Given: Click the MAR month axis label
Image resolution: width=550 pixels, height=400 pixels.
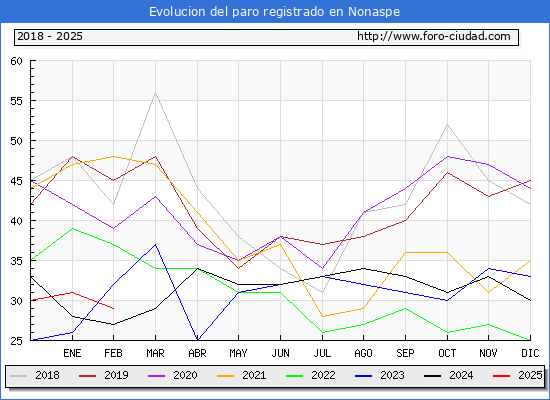Looking at the screenshot, I should coord(155,353).
